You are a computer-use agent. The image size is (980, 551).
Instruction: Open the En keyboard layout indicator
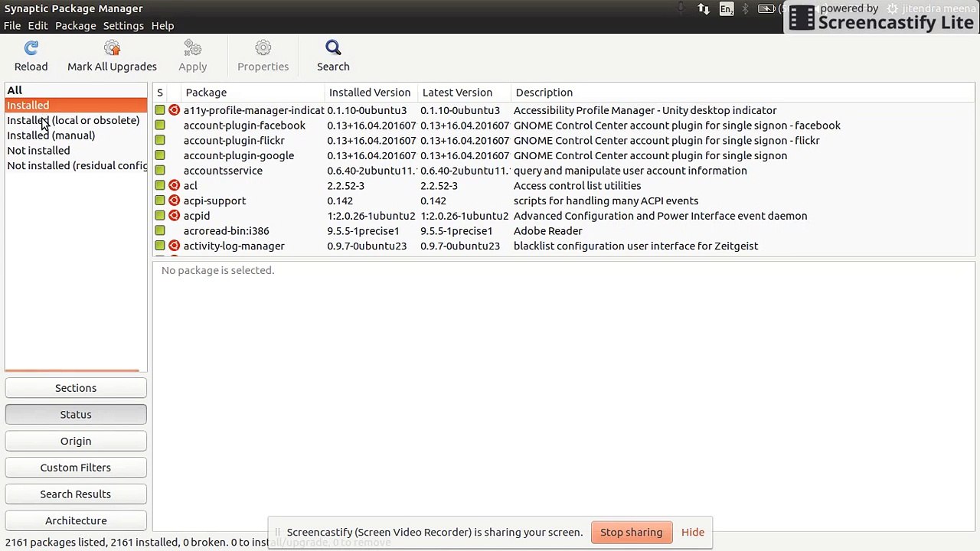(x=727, y=8)
